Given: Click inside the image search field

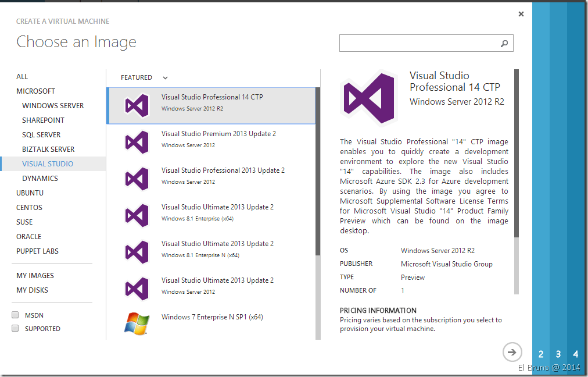Looking at the screenshot, I should 418,43.
